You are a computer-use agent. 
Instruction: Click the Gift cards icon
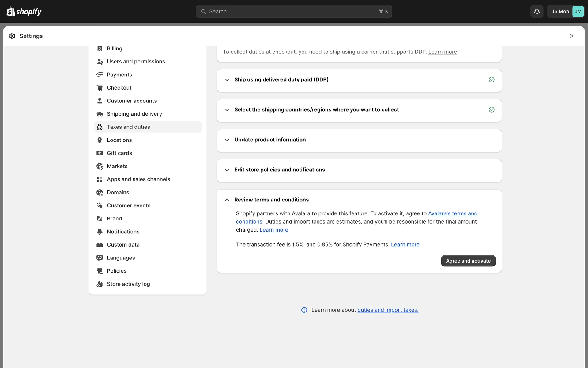pos(100,153)
